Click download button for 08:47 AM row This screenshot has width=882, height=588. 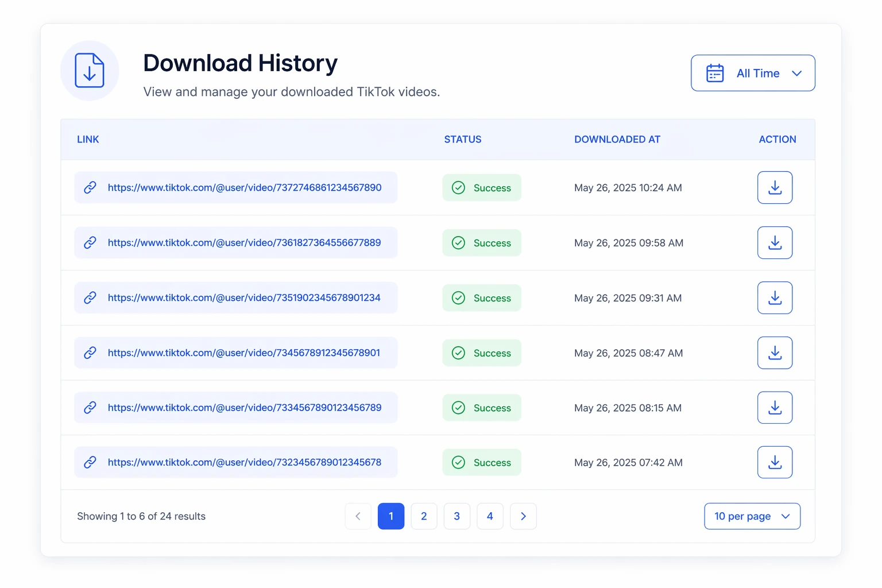[x=775, y=353]
